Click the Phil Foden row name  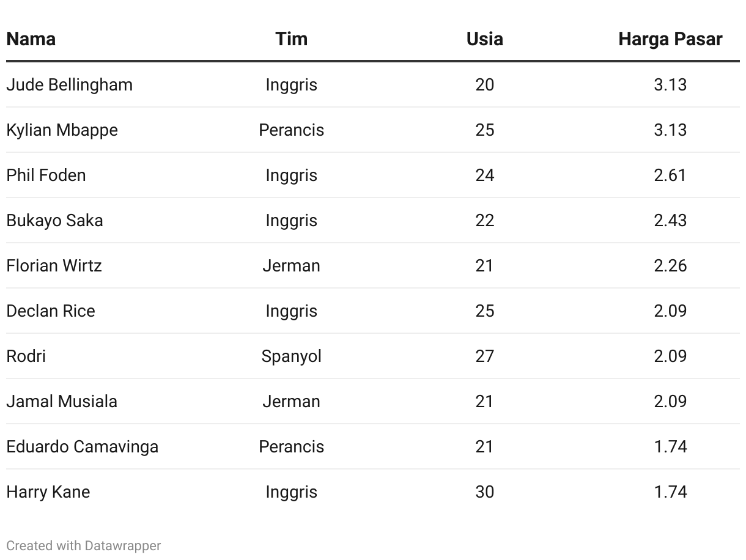46,175
